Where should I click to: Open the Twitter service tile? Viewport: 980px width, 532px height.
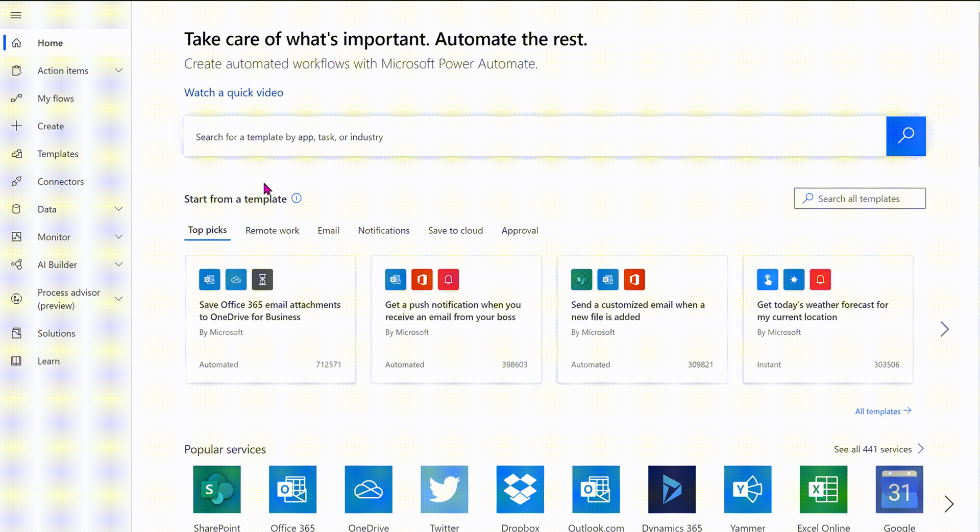point(445,489)
